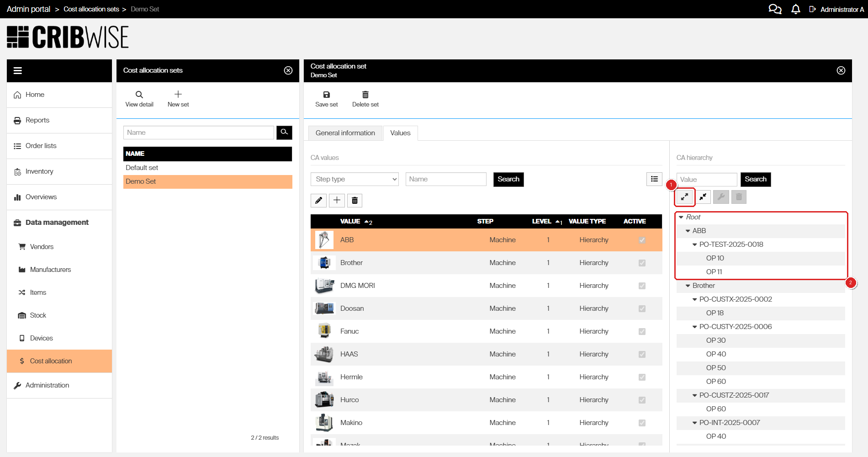
Task: Open Items in the sidebar
Action: coord(59,292)
